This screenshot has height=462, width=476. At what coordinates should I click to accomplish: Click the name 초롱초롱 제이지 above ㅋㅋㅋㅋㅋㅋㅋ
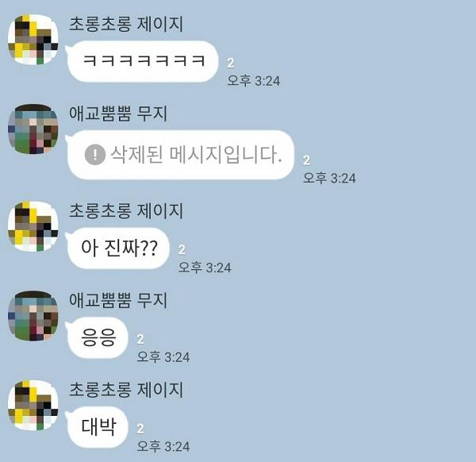coord(126,24)
